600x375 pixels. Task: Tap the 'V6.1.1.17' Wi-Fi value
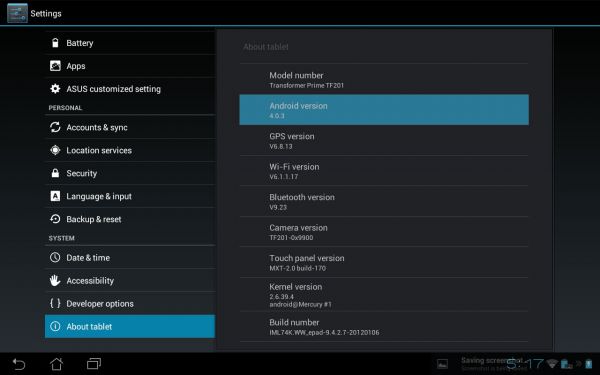click(x=284, y=177)
